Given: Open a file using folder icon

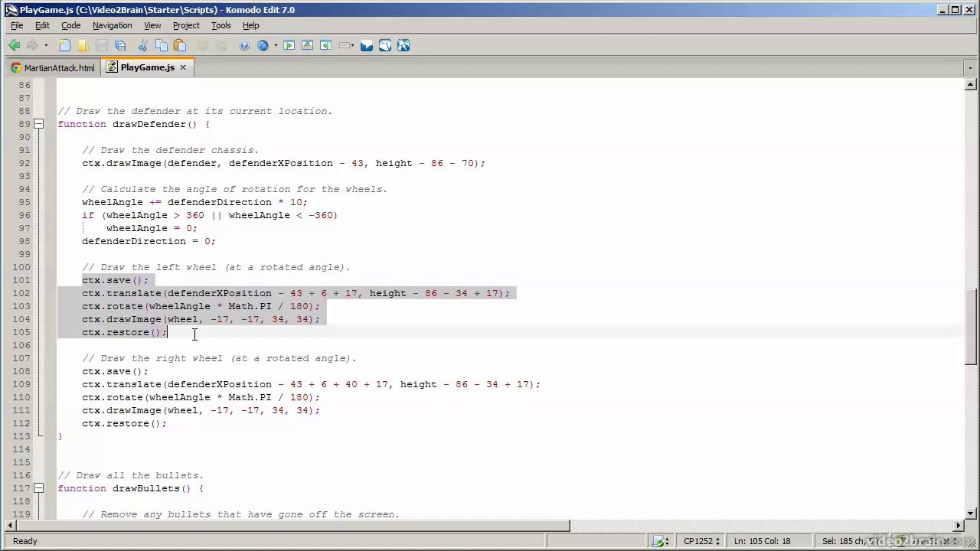Looking at the screenshot, I should pos(83,46).
